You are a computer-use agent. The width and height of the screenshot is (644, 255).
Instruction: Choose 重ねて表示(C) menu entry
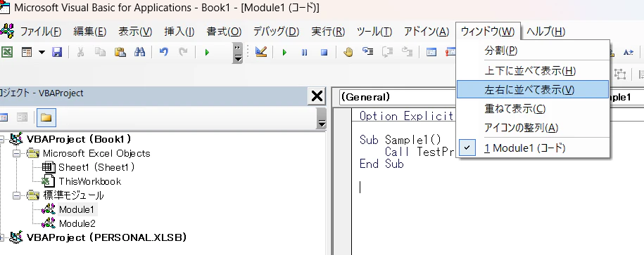(x=533, y=109)
